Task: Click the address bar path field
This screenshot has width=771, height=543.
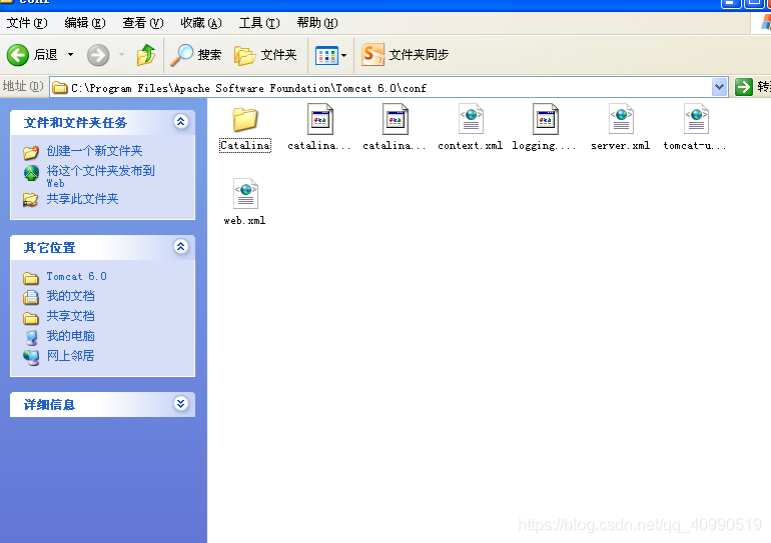Action: click(x=381, y=88)
